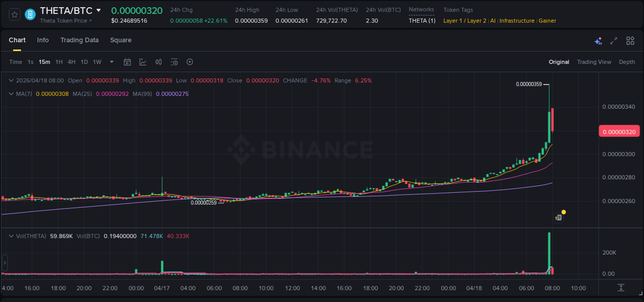Image resolution: width=644 pixels, height=302 pixels.
Task: Click the current price tag 0.00000320 on axis
Action: coord(619,131)
